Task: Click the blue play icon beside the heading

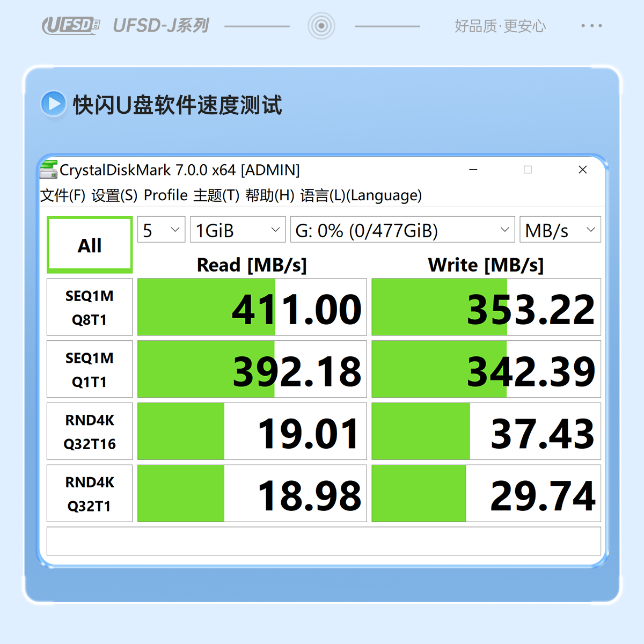Action: pos(54,104)
